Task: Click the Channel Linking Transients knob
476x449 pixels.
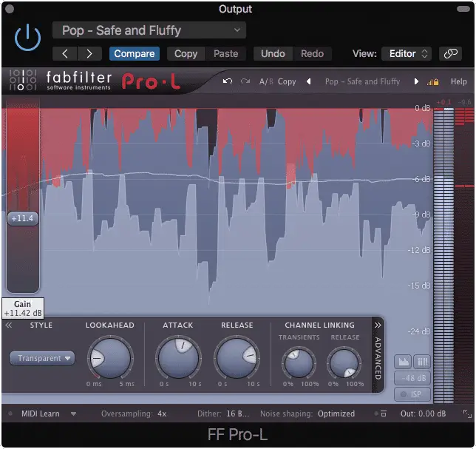Action: [x=299, y=363]
